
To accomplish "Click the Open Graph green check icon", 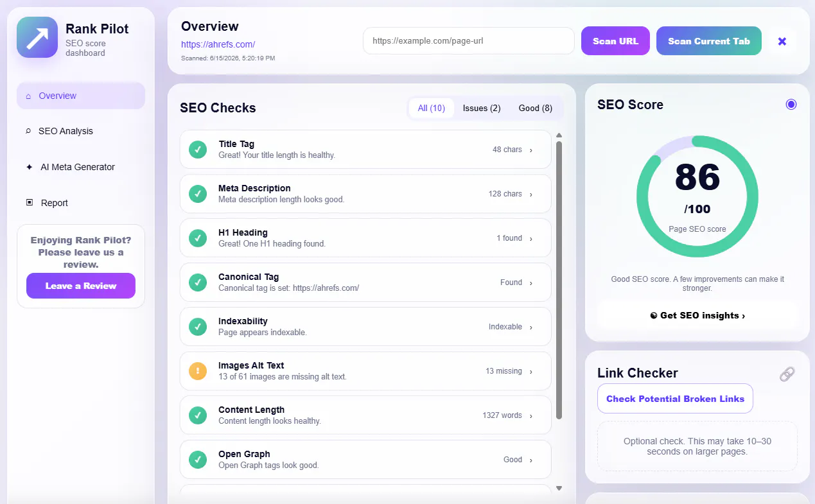I will 198,460.
